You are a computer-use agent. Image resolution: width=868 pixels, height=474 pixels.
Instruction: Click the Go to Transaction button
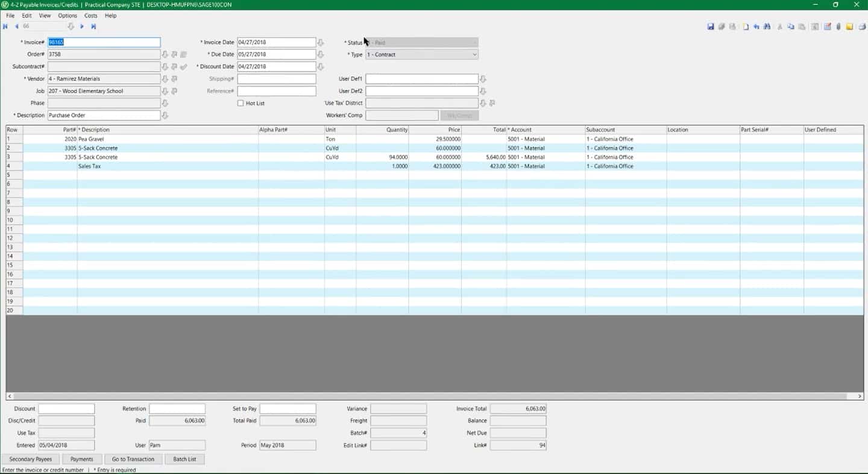click(x=133, y=459)
